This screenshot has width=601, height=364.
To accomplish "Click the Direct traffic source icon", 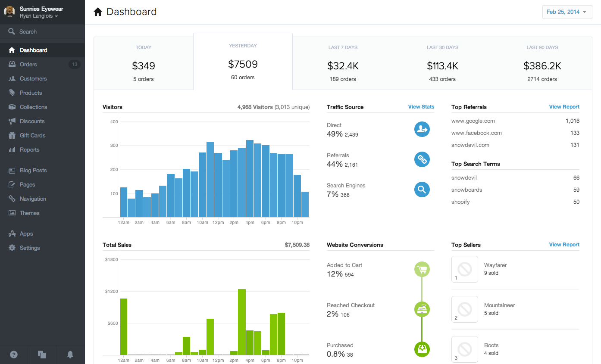I will coord(422,129).
